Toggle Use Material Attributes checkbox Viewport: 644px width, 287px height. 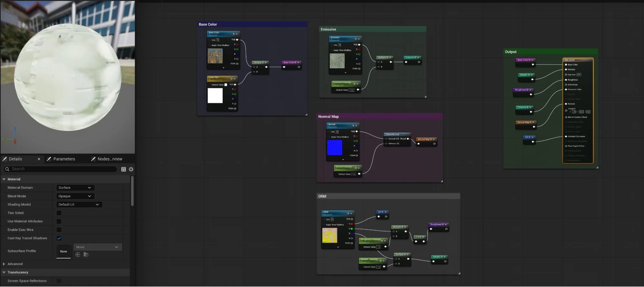coord(59,221)
